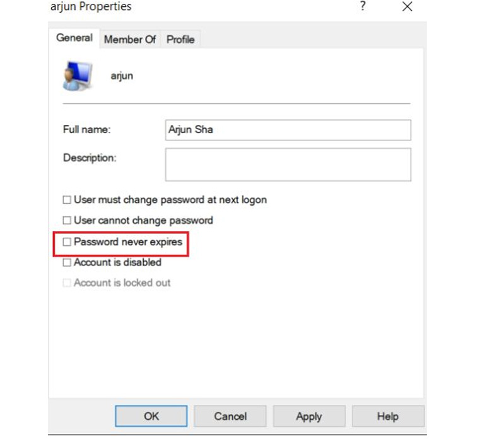Close the arjun Properties dialog
The image size is (504, 442).
[407, 6]
